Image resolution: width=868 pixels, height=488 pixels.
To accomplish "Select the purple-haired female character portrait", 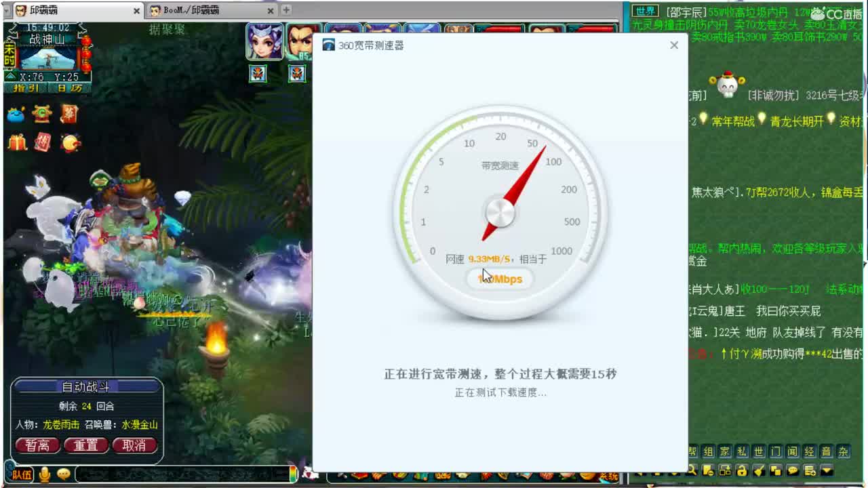I will [x=264, y=42].
